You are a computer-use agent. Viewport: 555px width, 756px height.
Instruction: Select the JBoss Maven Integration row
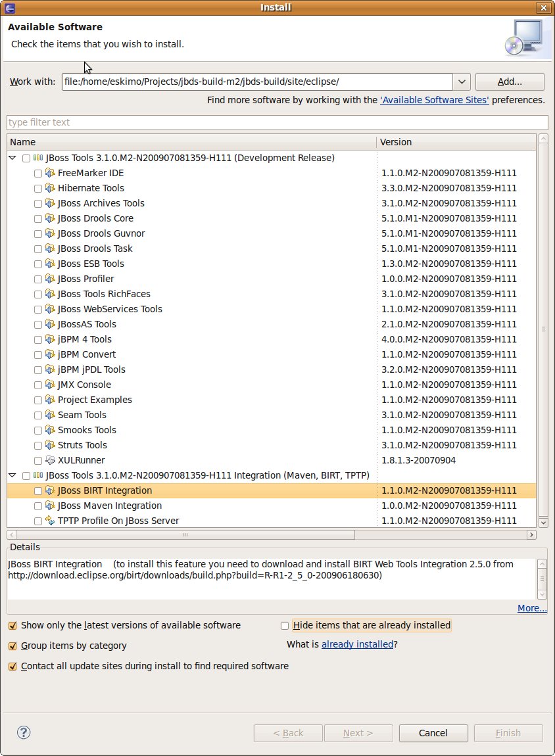click(x=272, y=506)
